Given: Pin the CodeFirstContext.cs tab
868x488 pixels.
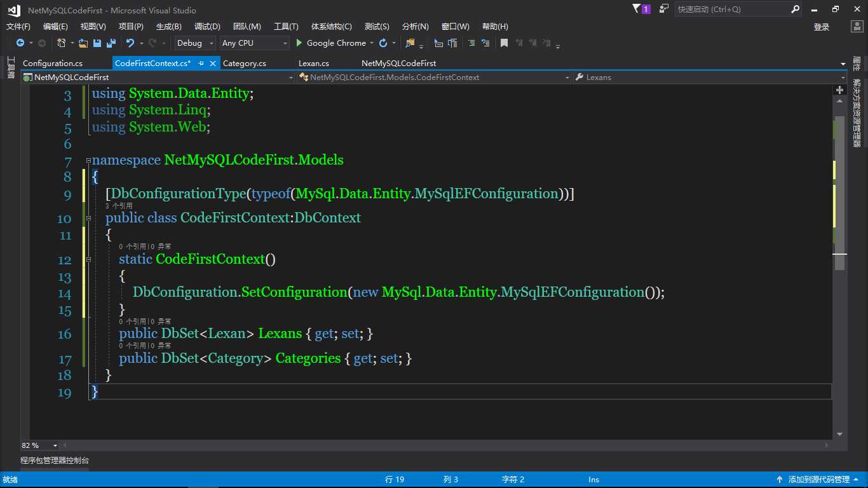Looking at the screenshot, I should click(x=201, y=63).
